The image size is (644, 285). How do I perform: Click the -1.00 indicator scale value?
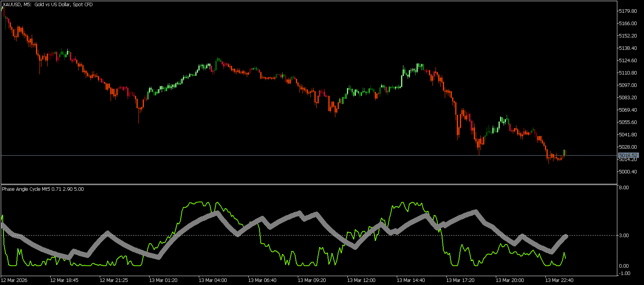pos(624,273)
